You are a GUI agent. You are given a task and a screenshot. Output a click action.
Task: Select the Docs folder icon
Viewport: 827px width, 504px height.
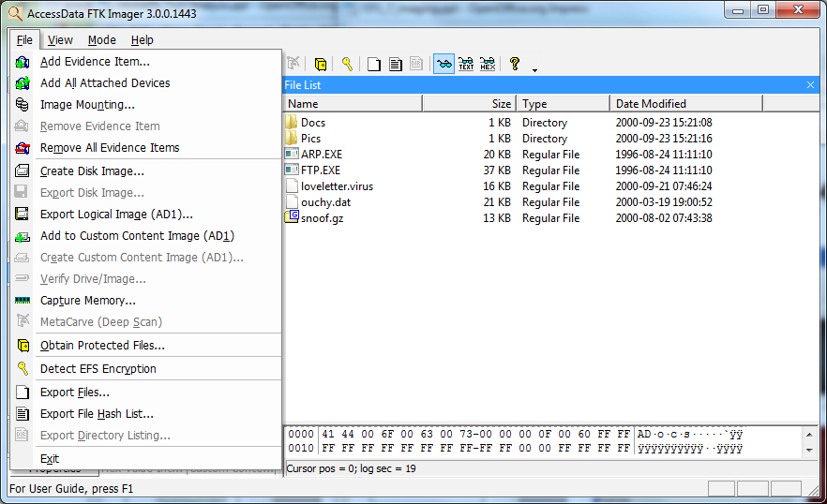pos(291,123)
